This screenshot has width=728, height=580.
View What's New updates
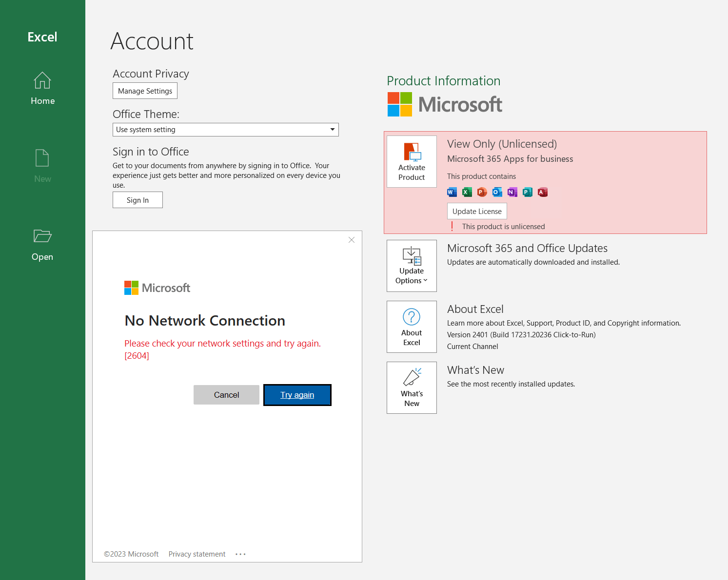tap(412, 387)
